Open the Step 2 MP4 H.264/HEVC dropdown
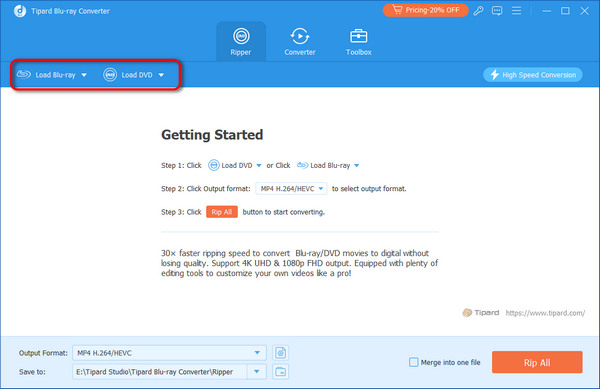 click(x=291, y=189)
